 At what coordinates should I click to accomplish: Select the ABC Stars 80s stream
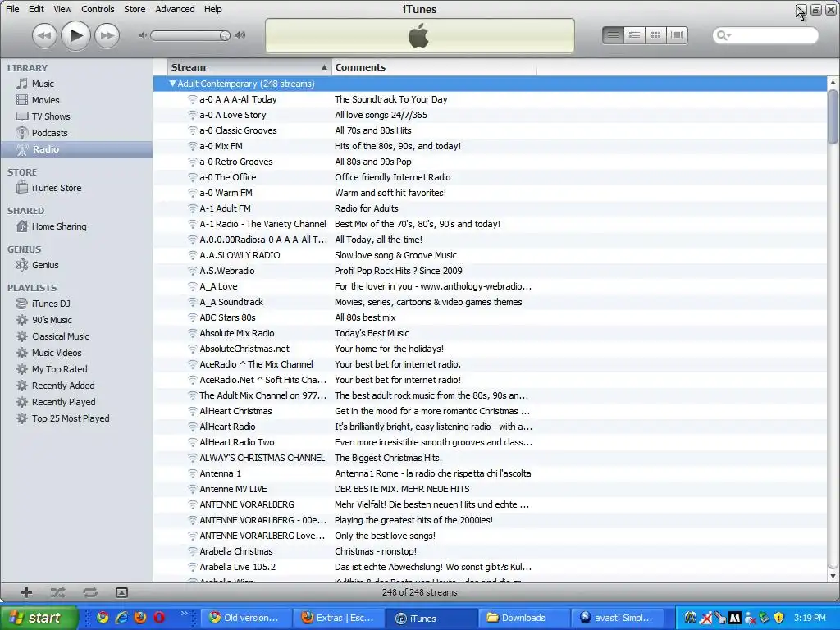(491, 317)
